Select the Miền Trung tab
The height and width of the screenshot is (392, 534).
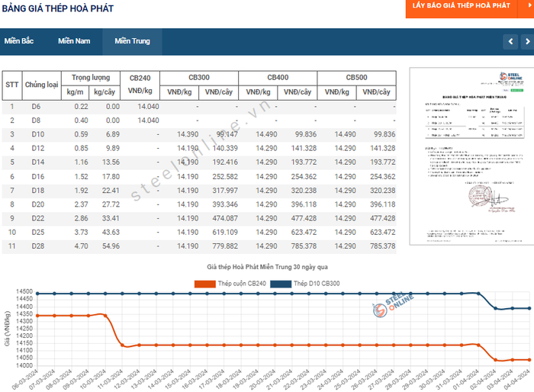click(132, 41)
